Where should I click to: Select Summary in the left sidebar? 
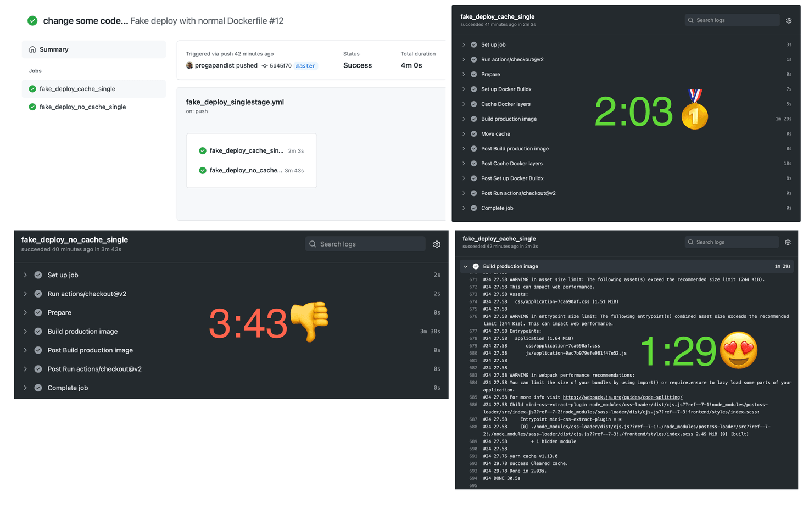click(54, 49)
